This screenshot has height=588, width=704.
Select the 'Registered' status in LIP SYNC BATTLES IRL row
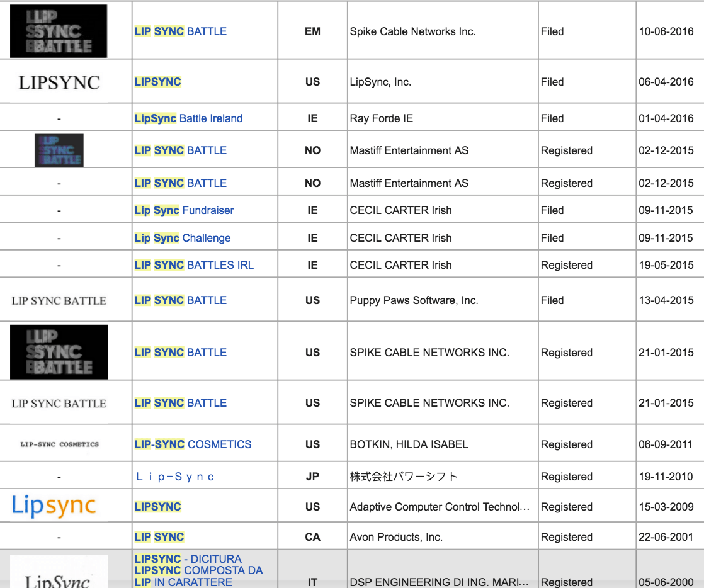tap(567, 265)
